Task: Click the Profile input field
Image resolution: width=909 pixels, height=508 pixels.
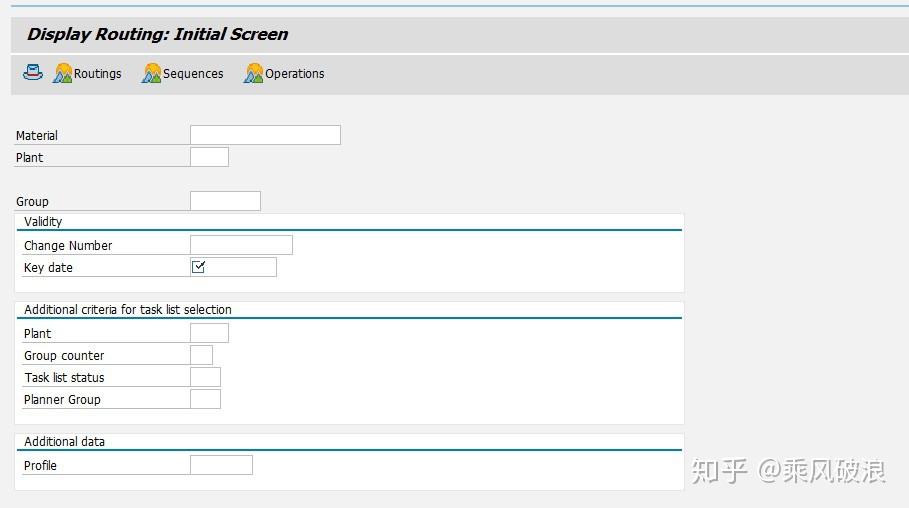Action: [x=221, y=465]
